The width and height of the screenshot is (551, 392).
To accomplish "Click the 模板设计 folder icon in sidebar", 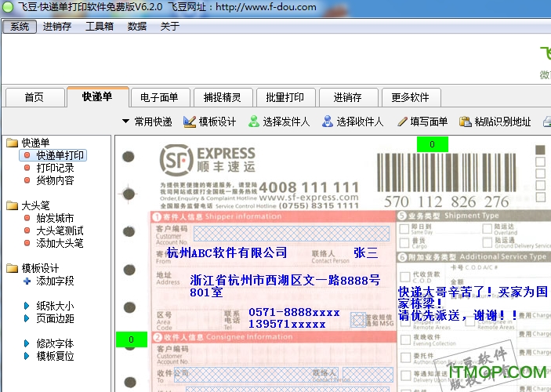I will click(13, 268).
